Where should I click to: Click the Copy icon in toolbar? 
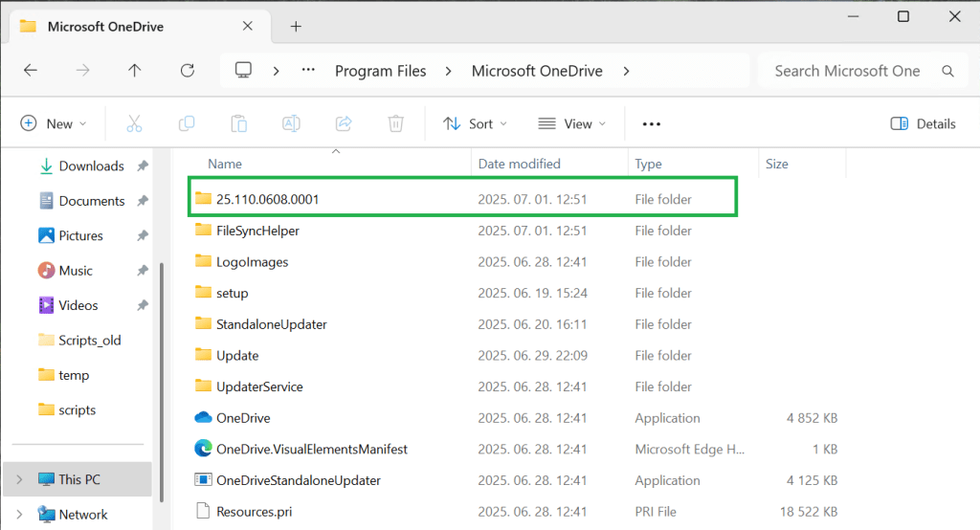pos(187,123)
